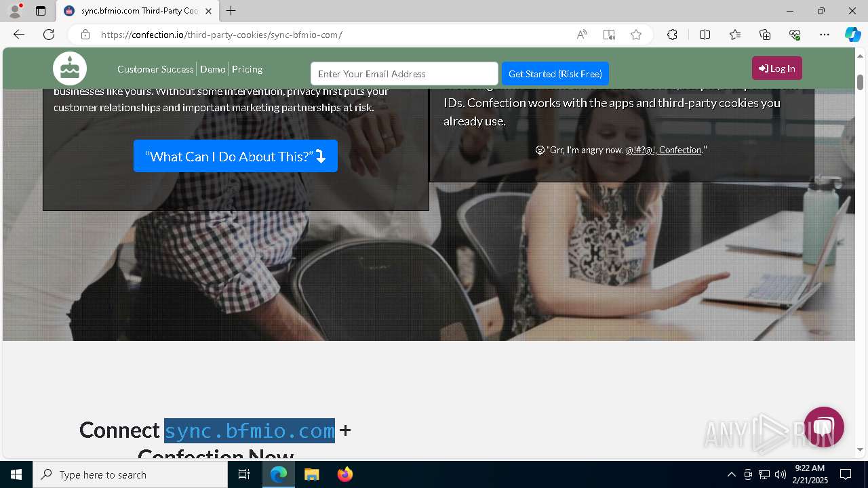Open Immersive Reader icon
868x488 pixels.
(609, 35)
